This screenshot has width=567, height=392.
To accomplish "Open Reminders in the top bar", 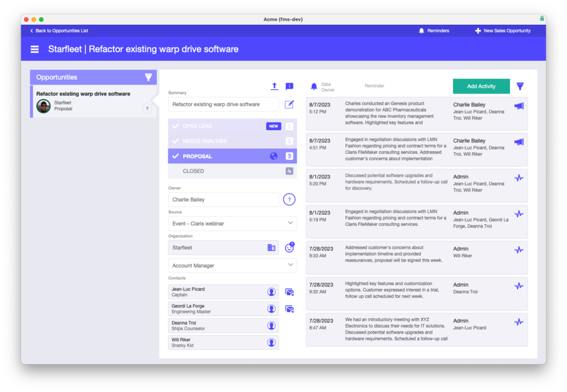I will click(434, 30).
